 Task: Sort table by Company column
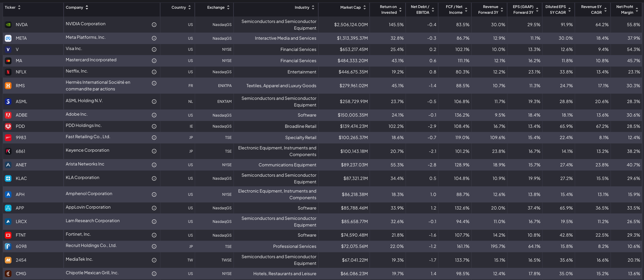[x=87, y=7]
